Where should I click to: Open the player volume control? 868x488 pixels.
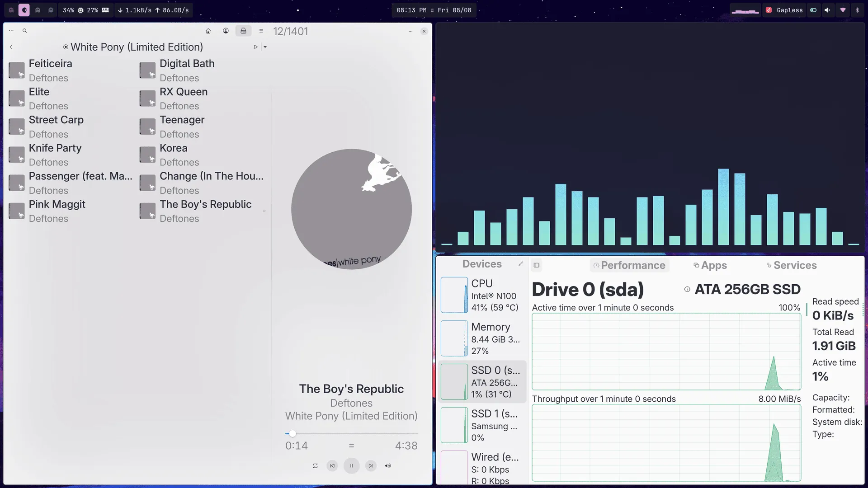(x=388, y=466)
